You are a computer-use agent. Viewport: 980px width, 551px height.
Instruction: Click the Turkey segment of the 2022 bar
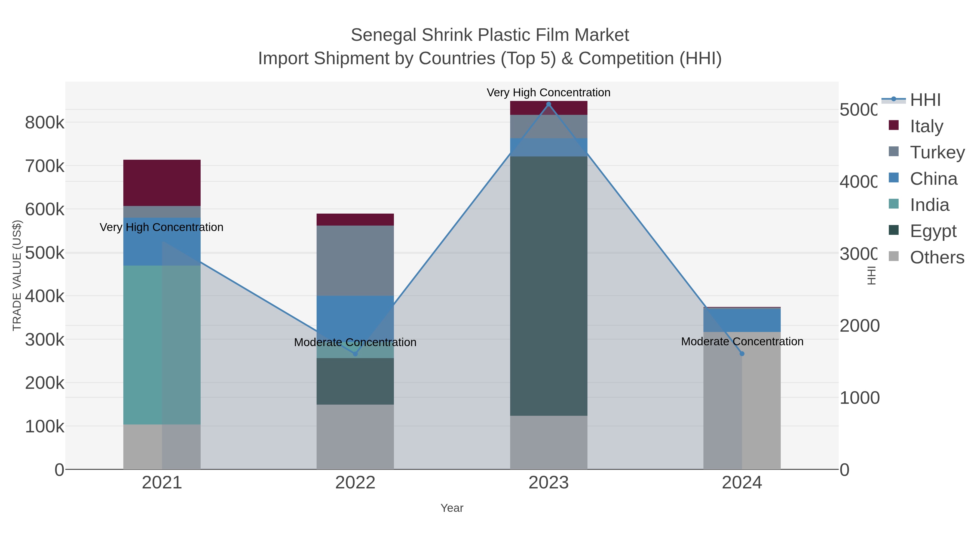point(355,261)
